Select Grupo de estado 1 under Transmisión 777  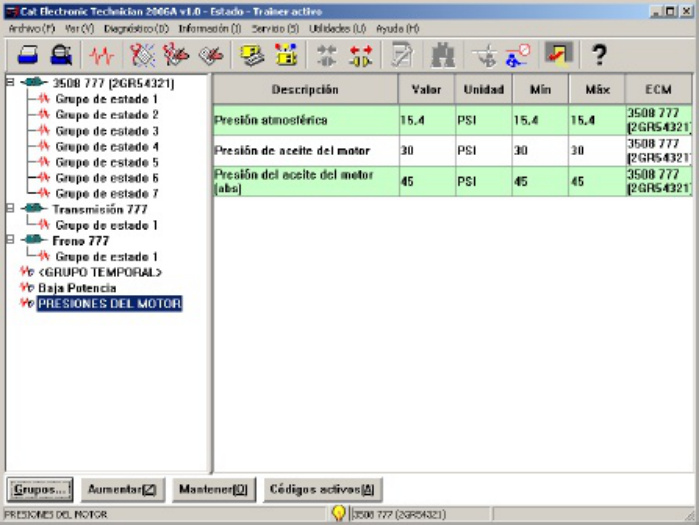coord(107,226)
